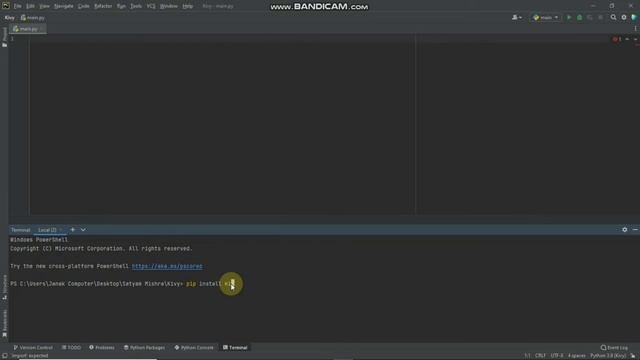Click the pip install command line in terminal
640x360 pixels.
coord(122,284)
